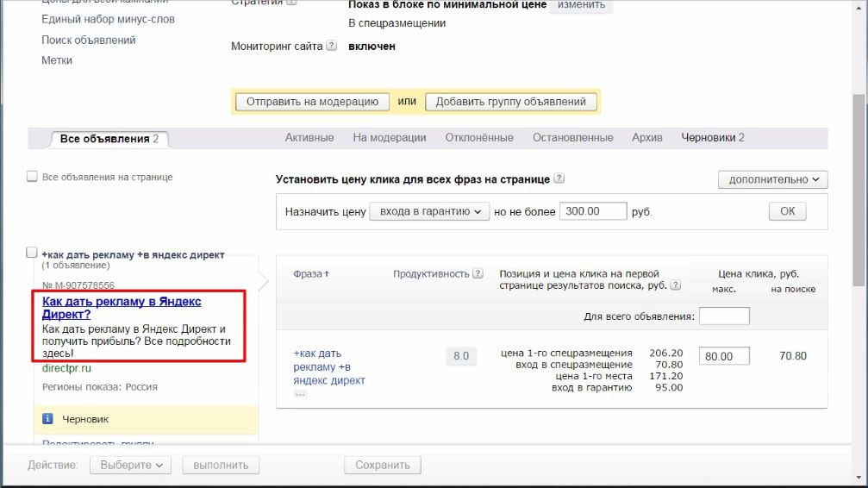Switch to Остановленные tab

pos(573,137)
